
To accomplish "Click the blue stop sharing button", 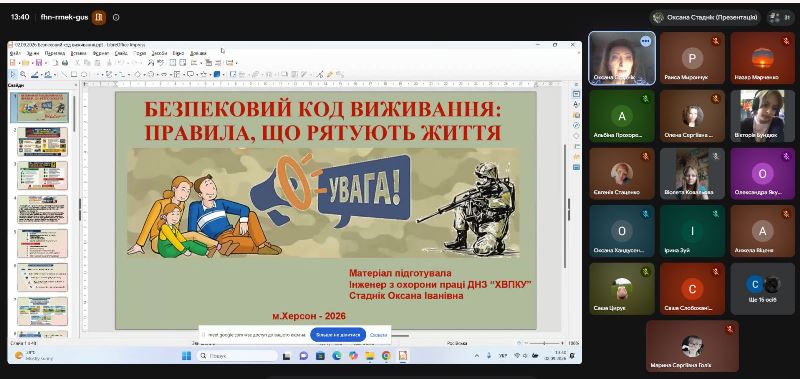I will 338,335.
